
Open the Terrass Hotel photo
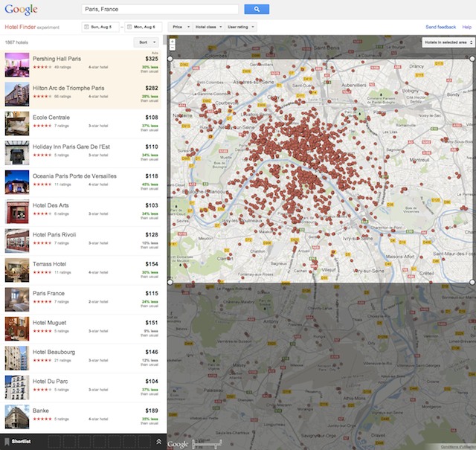tap(17, 270)
